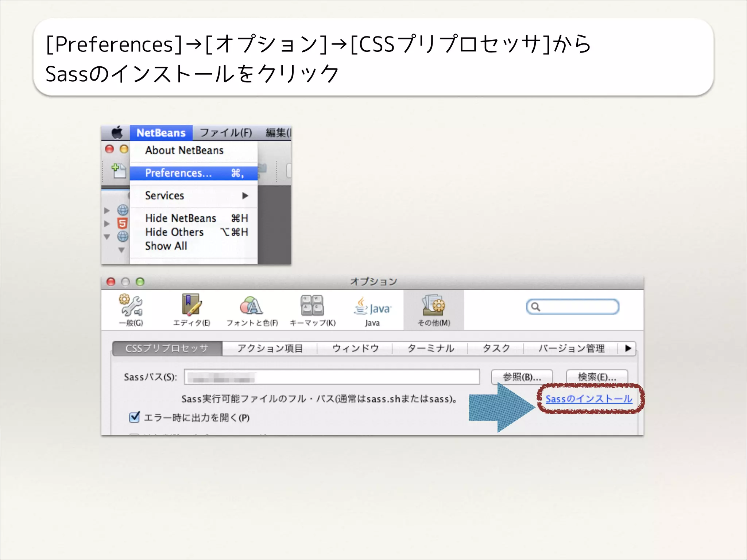Close the オプション window
This screenshot has height=560, width=747.
coord(111,282)
